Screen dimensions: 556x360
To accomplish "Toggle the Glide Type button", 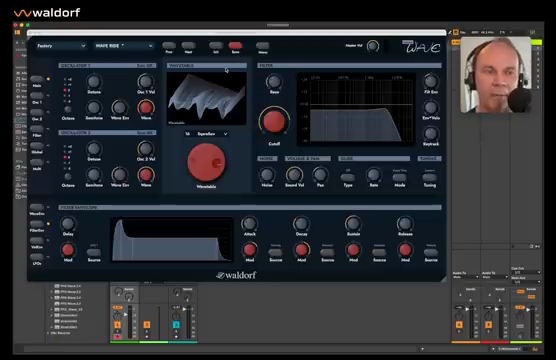I will 348,177.
